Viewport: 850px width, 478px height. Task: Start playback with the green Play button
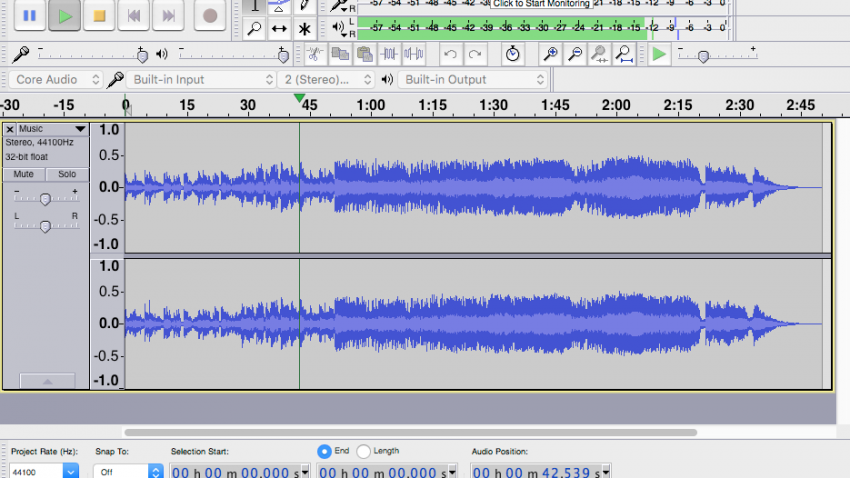[x=65, y=16]
